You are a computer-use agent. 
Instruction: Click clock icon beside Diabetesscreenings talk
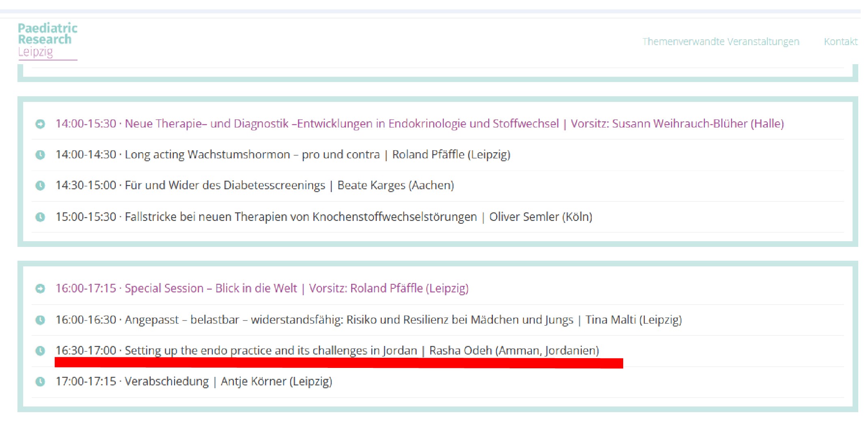pos(40,186)
